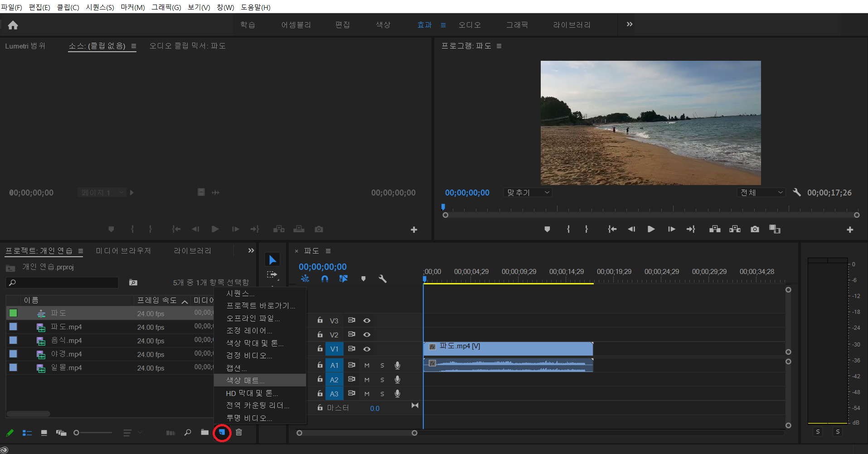Toggle V3 track output eye
868x454 pixels.
coord(367,321)
